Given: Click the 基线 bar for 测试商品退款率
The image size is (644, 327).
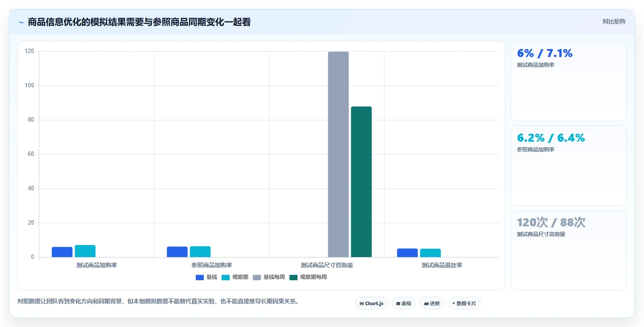Looking at the screenshot, I should coord(407,253).
